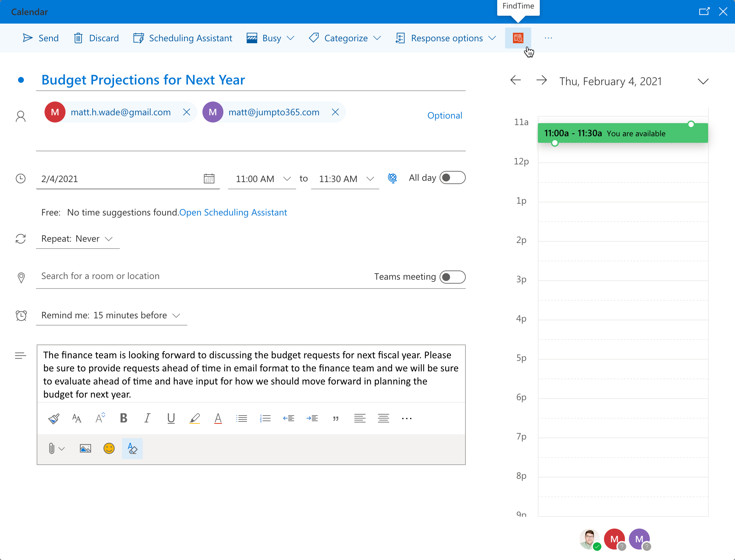Click the format painter icon
The height and width of the screenshot is (560, 735).
pos(53,418)
